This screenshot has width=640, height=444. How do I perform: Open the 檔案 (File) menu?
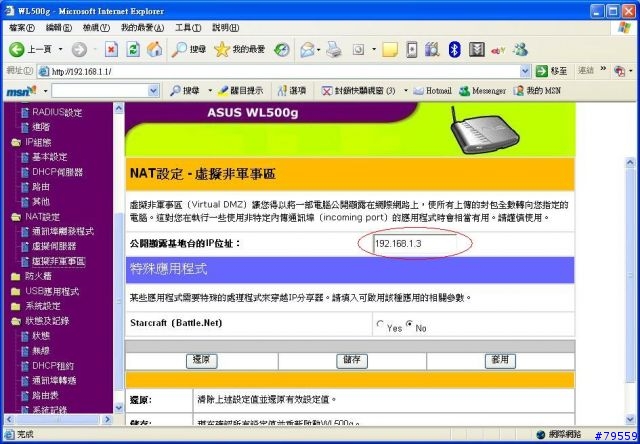coord(22,28)
